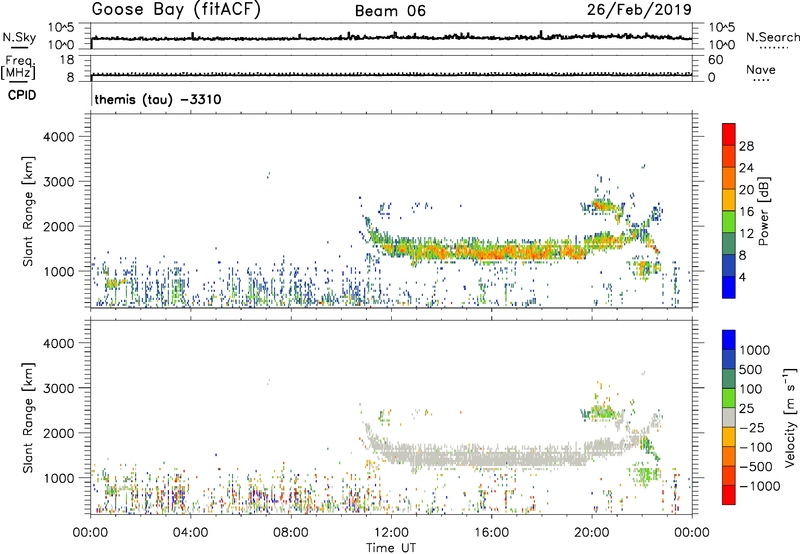Click the 'Freq. [MHz]' axis label

pyautogui.click(x=18, y=67)
